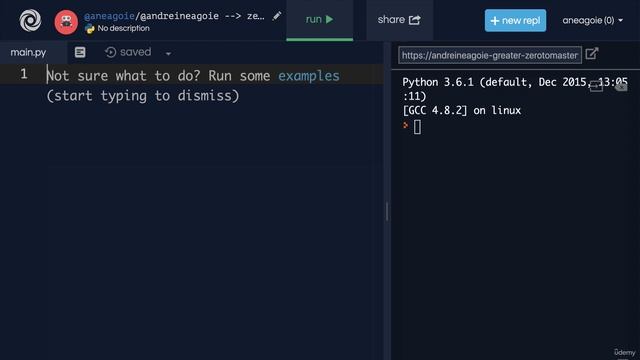Focus the Python console prompt
The image size is (640, 360).
(417, 127)
